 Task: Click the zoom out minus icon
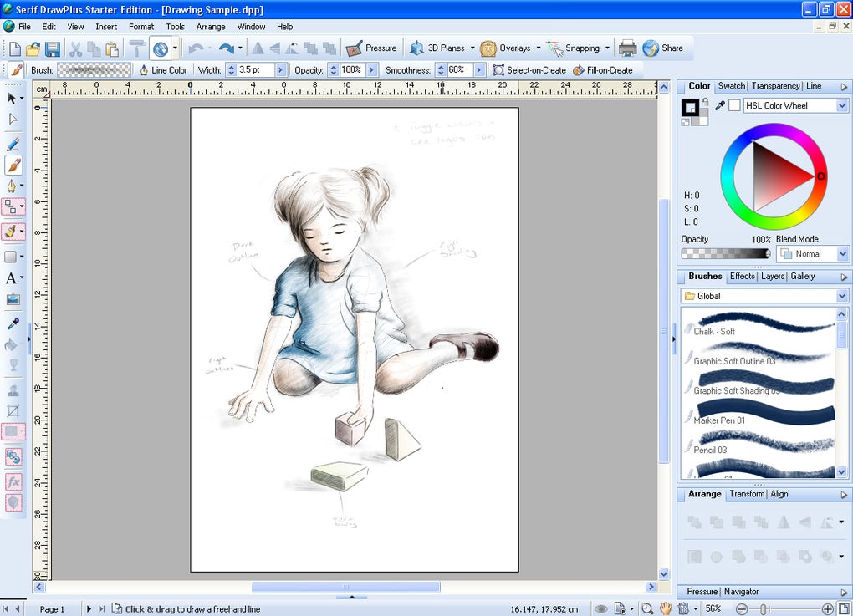point(742,609)
